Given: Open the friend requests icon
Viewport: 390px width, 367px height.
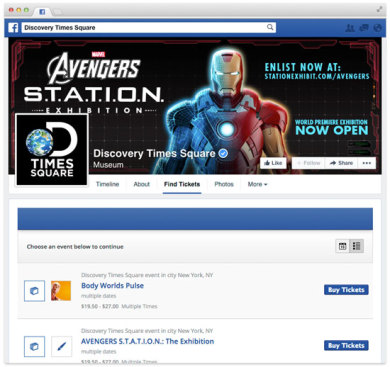Looking at the screenshot, I should click(x=350, y=28).
